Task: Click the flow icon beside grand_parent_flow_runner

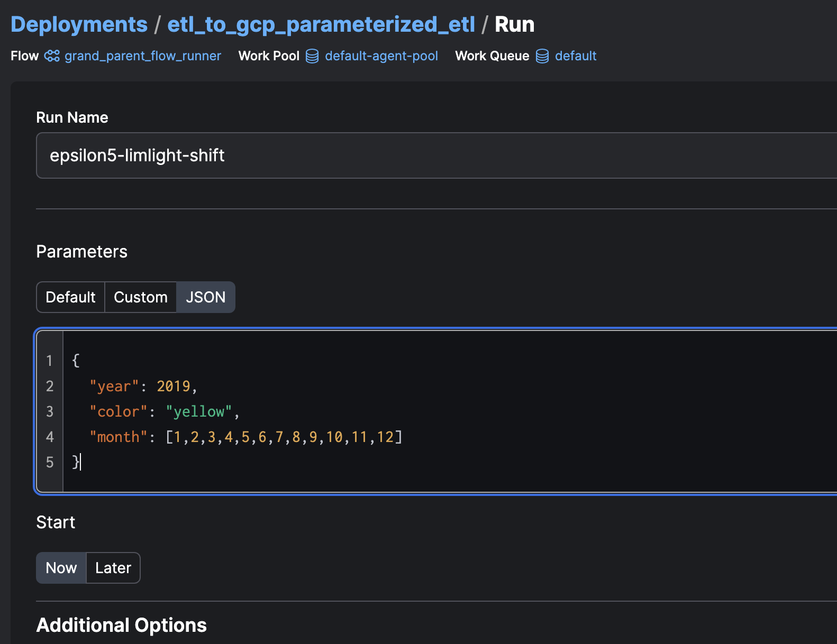Action: pyautogui.click(x=52, y=56)
